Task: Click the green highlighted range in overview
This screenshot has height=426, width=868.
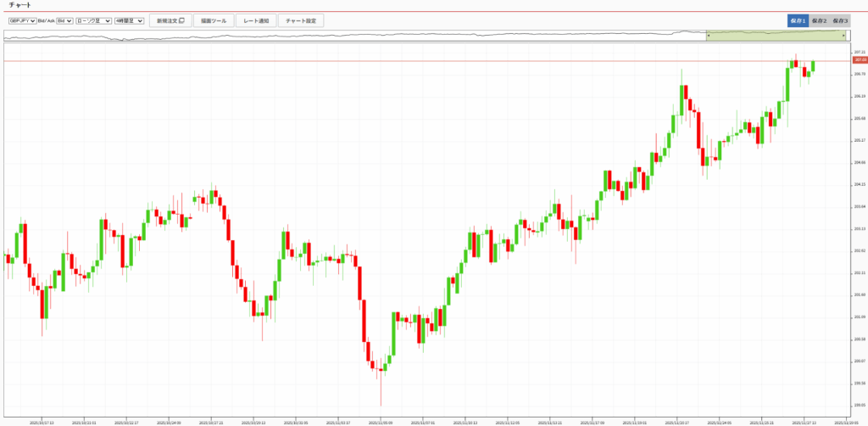Action: [x=776, y=36]
